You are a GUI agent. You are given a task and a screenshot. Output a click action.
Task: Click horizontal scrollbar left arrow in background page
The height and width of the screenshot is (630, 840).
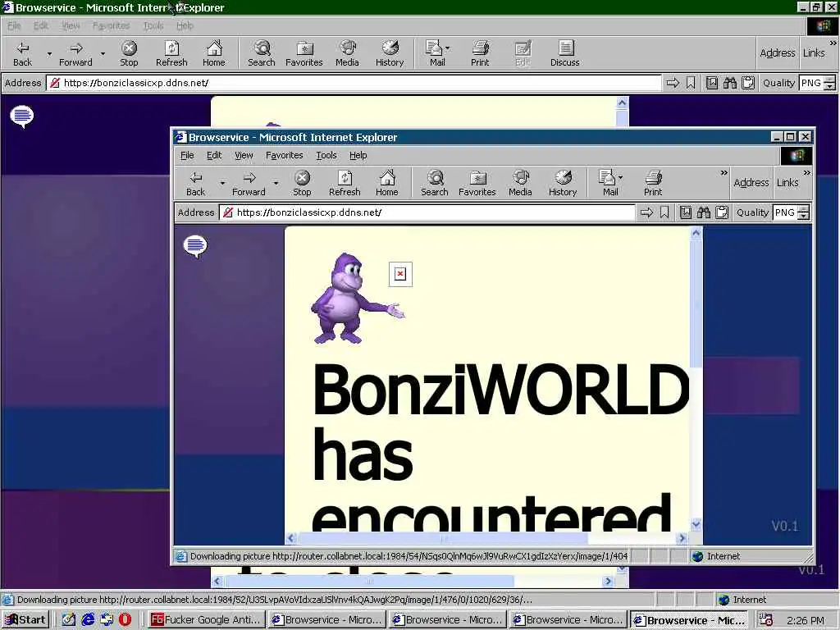(217, 581)
